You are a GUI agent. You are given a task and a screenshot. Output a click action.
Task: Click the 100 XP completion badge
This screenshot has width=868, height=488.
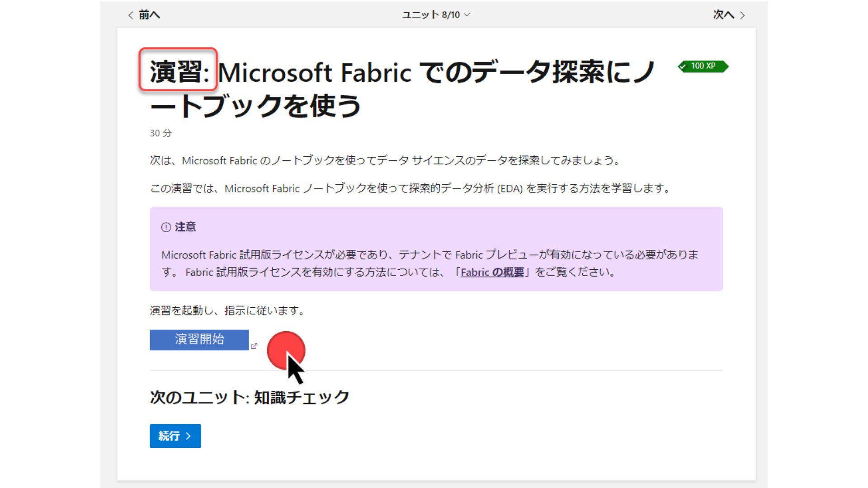[703, 66]
